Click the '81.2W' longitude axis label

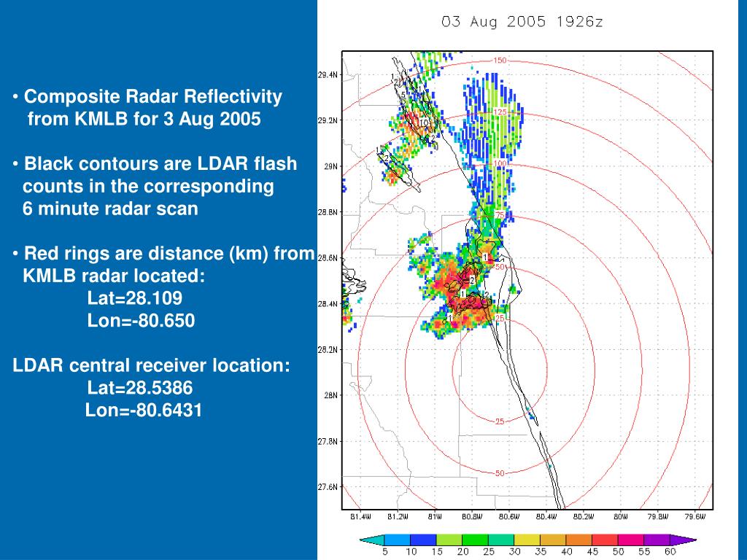point(398,517)
